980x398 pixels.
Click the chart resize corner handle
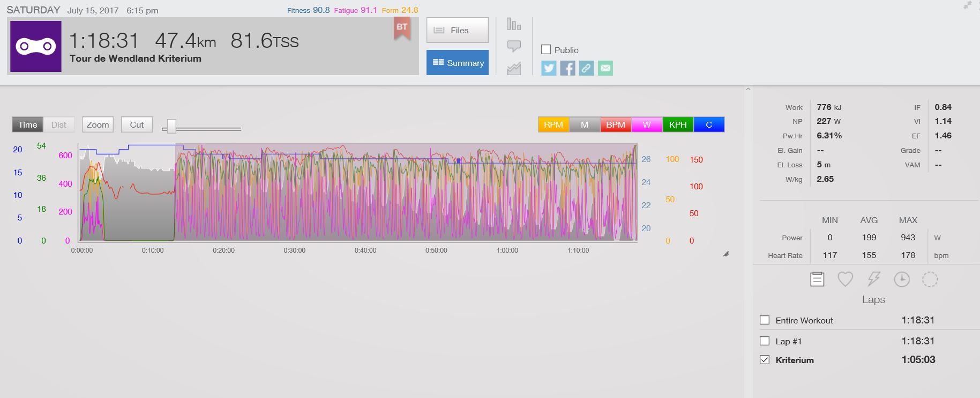726,254
